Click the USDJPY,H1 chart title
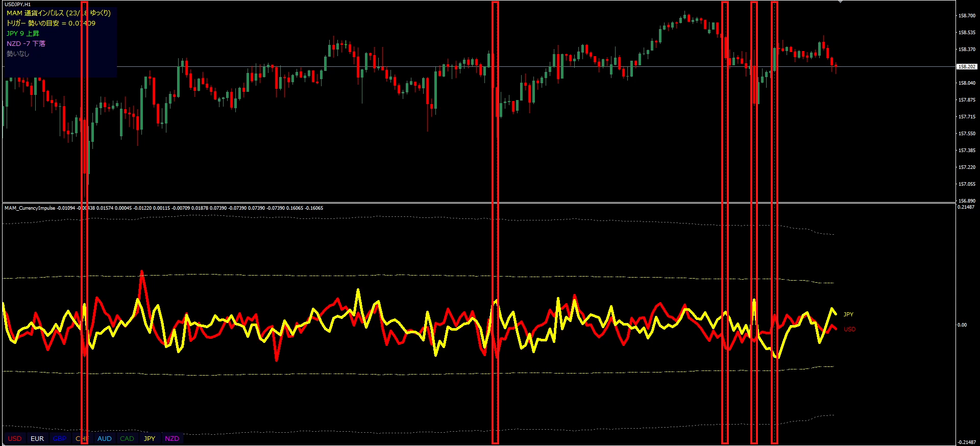Image resolution: width=980 pixels, height=446 pixels. [x=18, y=4]
